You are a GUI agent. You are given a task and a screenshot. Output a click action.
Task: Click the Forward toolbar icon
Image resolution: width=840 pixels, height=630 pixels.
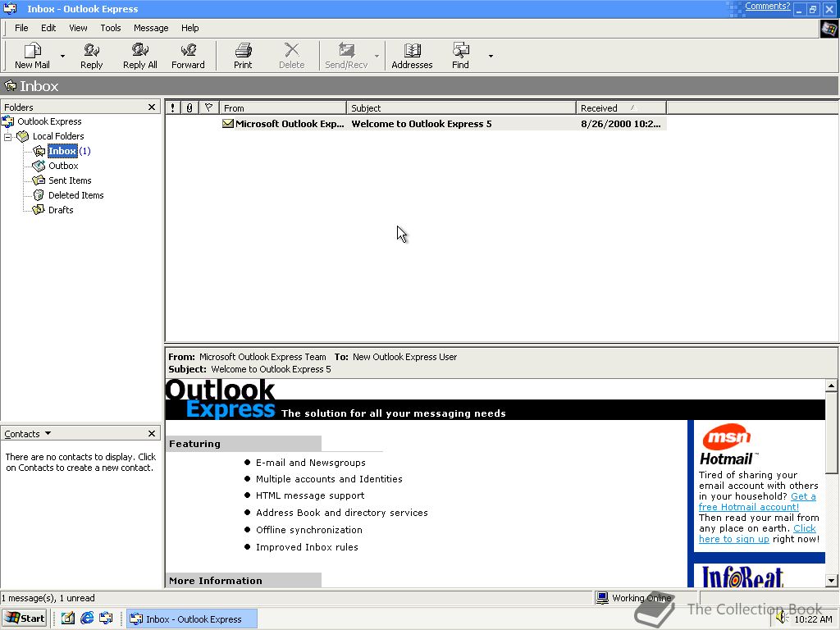[188, 56]
